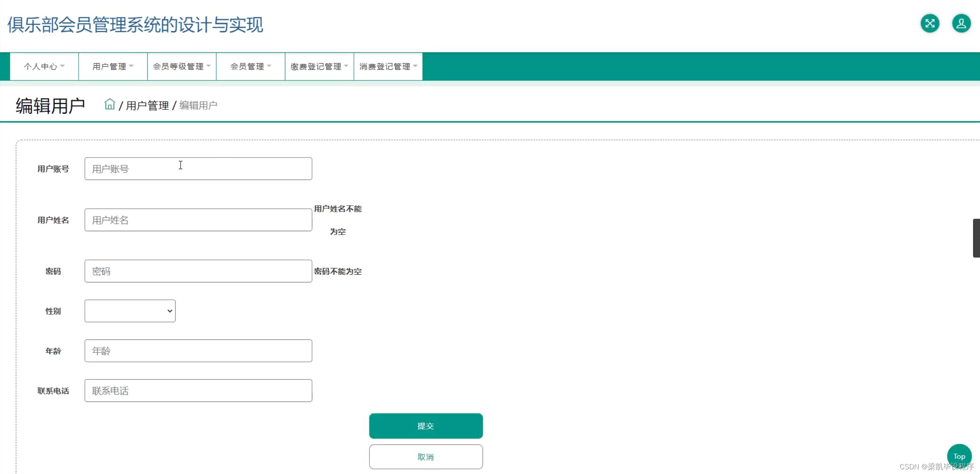
Task: Click the Top scroll button
Action: 959,456
